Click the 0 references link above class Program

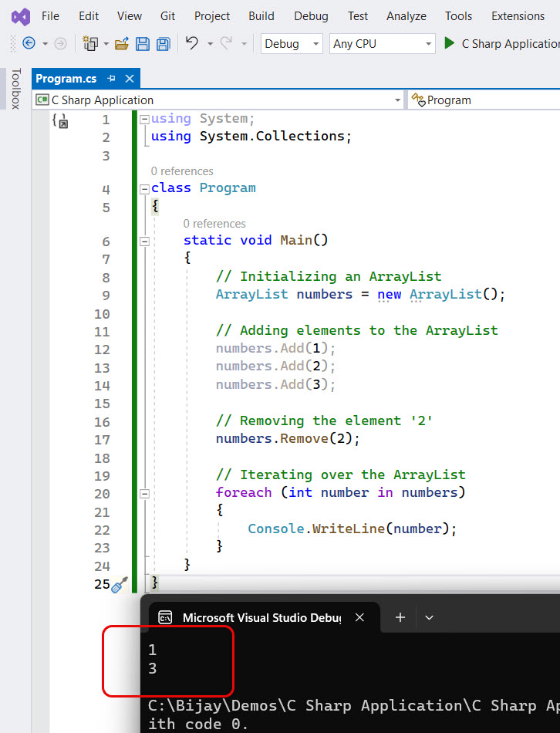pos(182,171)
